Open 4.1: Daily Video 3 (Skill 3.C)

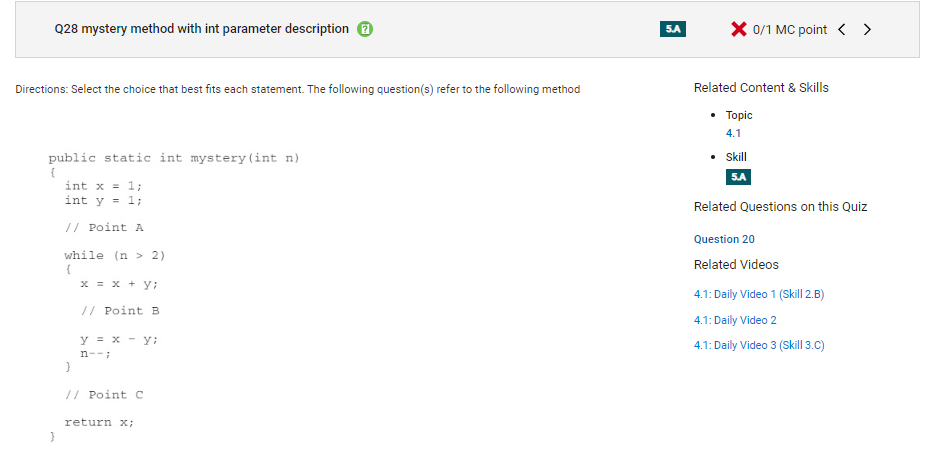tap(759, 345)
